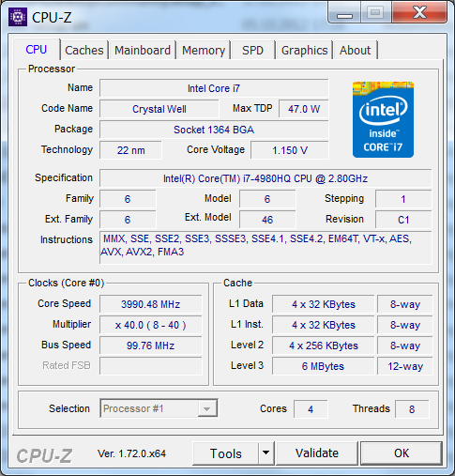Expand the Processor #1 selection combo box
The width and height of the screenshot is (455, 476).
[159, 408]
